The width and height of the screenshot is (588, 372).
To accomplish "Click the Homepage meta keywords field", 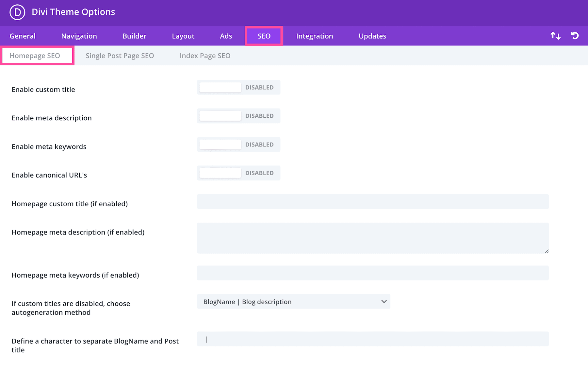I will click(372, 273).
